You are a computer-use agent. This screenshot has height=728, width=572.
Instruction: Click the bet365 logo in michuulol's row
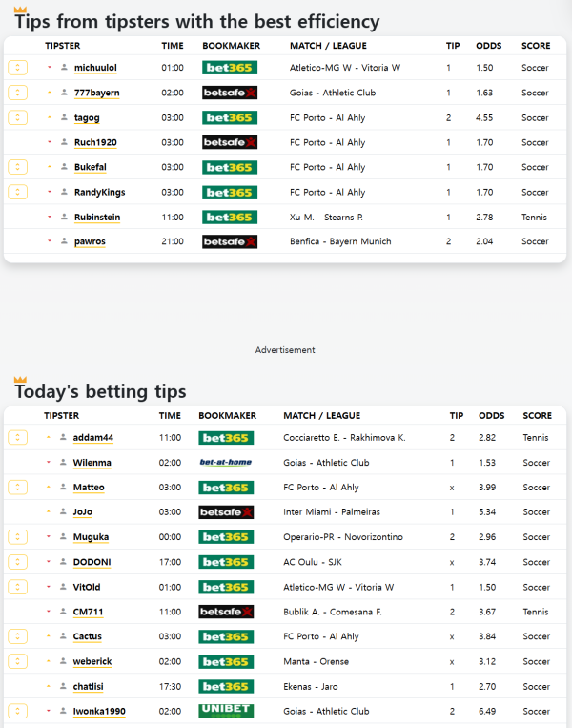coord(229,68)
